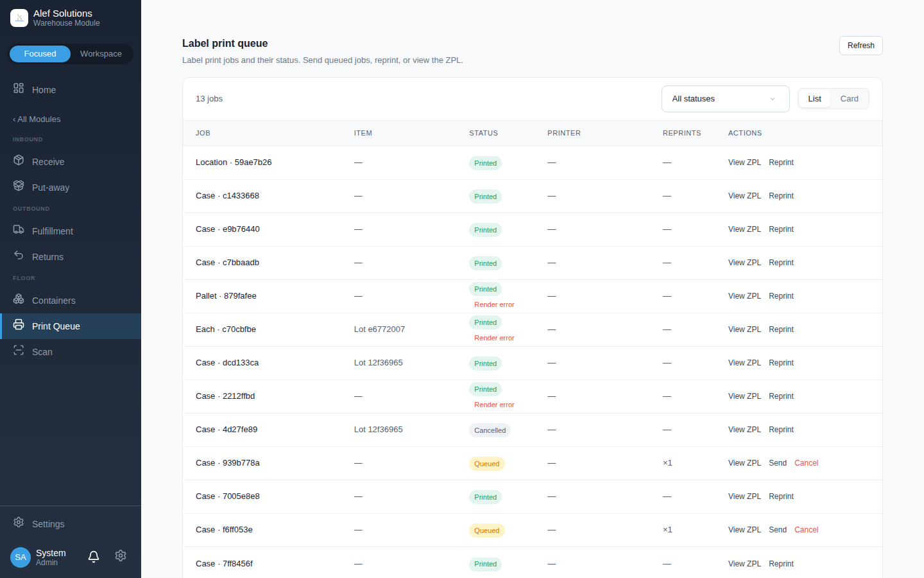The width and height of the screenshot is (924, 578).
Task: Open the Returns module
Action: [71, 257]
